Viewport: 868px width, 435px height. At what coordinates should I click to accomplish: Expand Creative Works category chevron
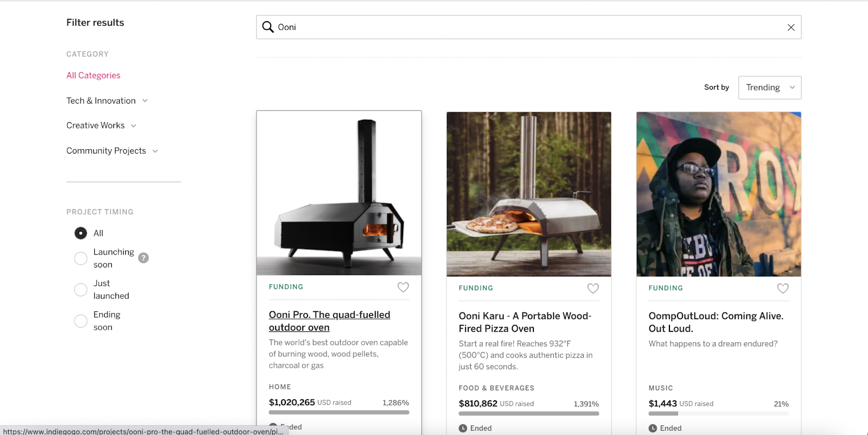pos(133,126)
